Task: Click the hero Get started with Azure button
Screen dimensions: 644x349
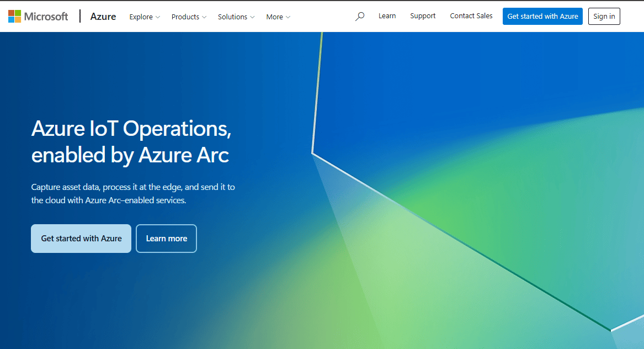Action: point(81,239)
